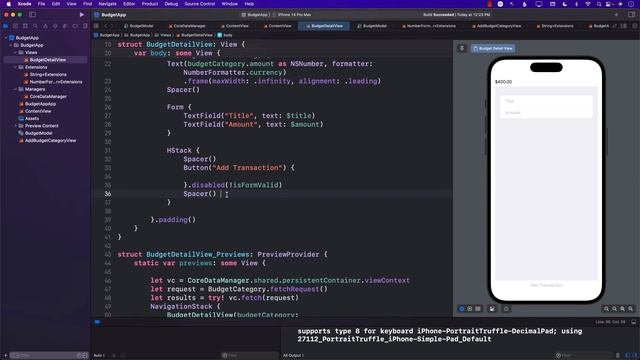
Task: Toggle the inspector panel at top right
Action: point(631,15)
